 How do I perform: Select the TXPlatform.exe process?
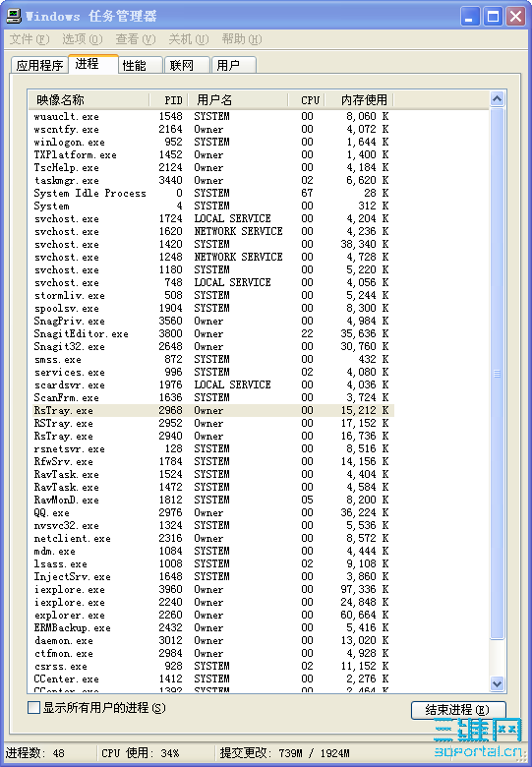(213, 154)
